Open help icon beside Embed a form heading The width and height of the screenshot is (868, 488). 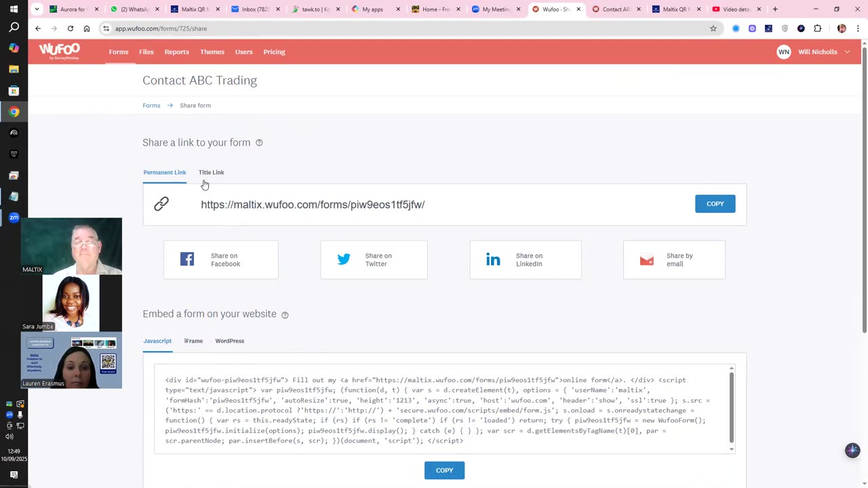tap(285, 314)
